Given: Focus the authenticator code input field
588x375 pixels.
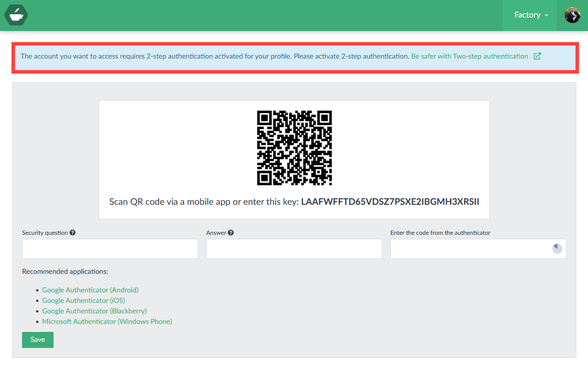Looking at the screenshot, I should 478,249.
